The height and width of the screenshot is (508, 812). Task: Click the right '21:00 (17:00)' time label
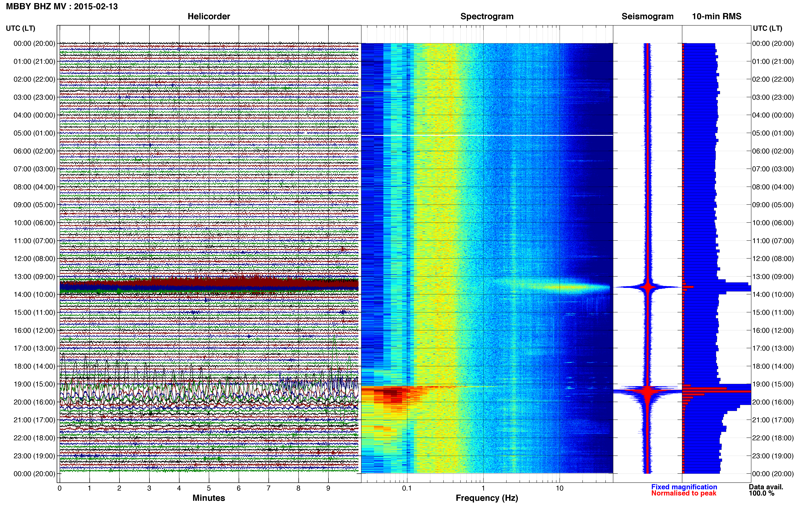tap(773, 420)
